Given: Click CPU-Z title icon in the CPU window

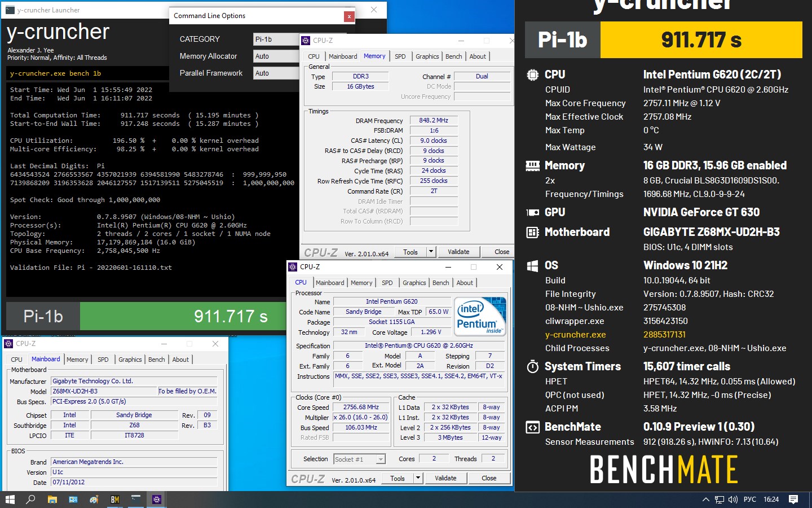Looking at the screenshot, I should click(x=293, y=267).
